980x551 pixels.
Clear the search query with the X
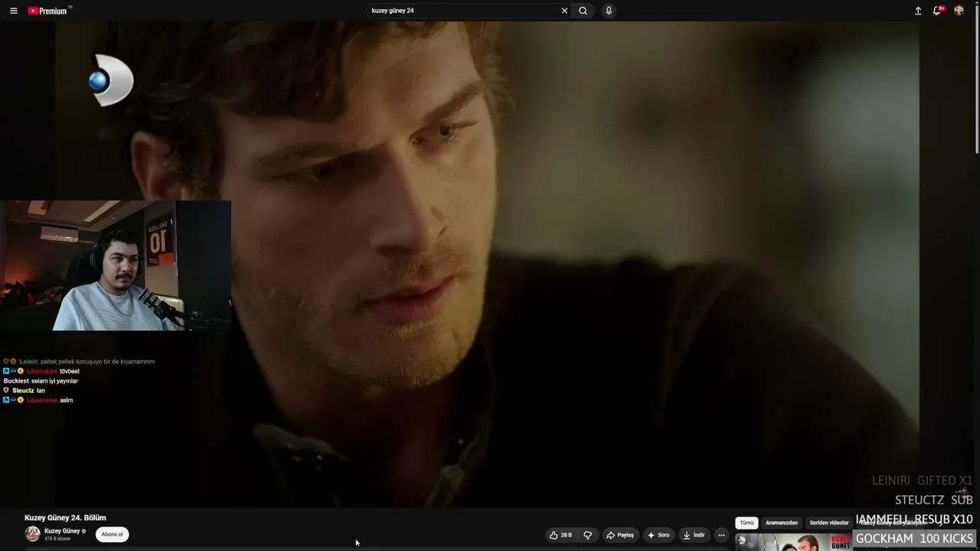click(x=564, y=11)
